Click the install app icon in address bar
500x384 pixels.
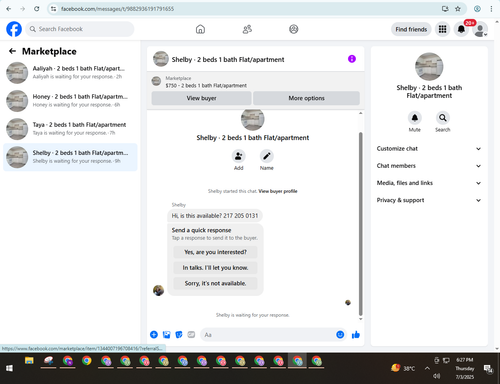[445, 9]
